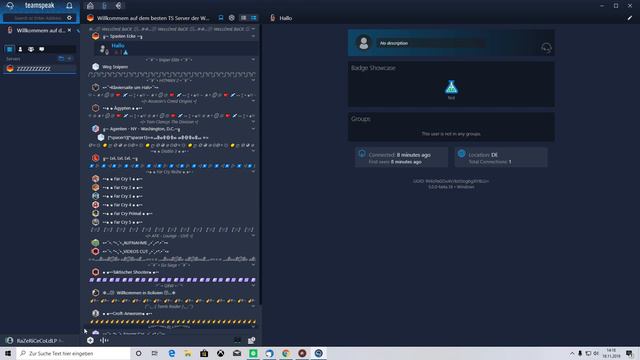Open the notifications bell next to teamspeak
Screen dimensions: 640x360
click(x=69, y=5)
